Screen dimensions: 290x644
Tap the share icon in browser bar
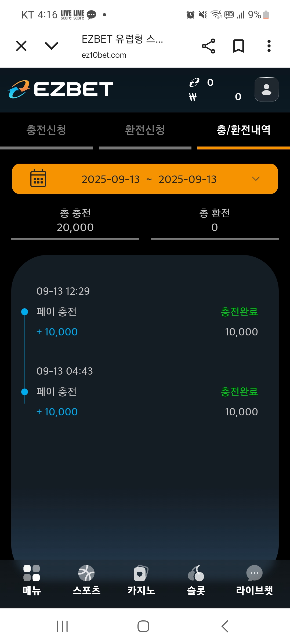click(x=208, y=46)
